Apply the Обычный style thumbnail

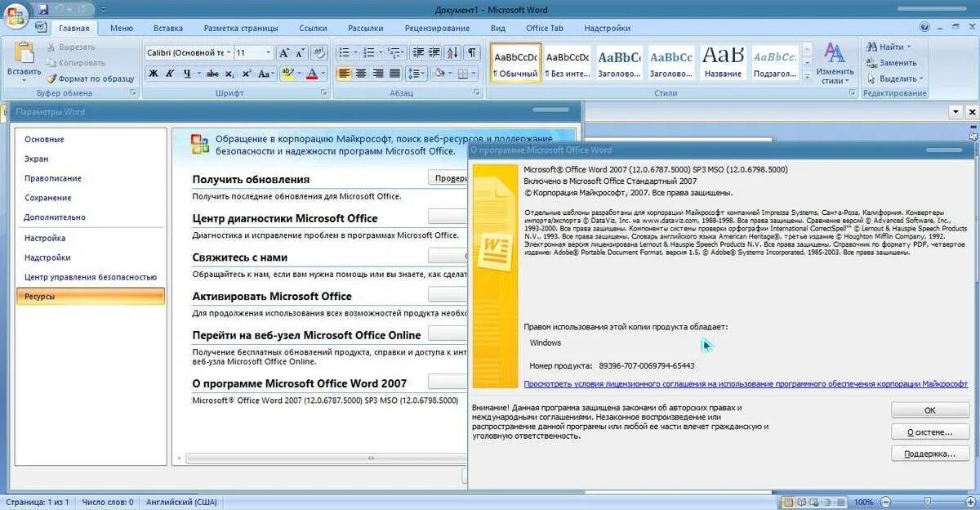[515, 63]
